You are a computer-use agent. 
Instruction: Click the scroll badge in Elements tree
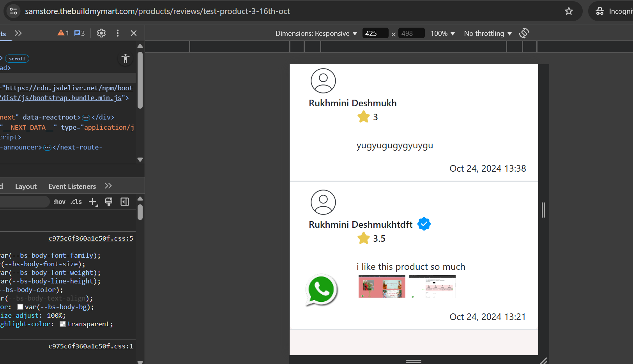17,59
